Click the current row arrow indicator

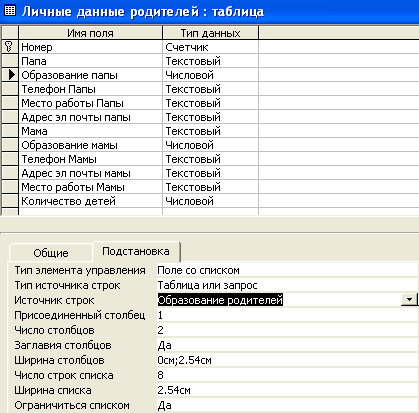tap(10, 75)
